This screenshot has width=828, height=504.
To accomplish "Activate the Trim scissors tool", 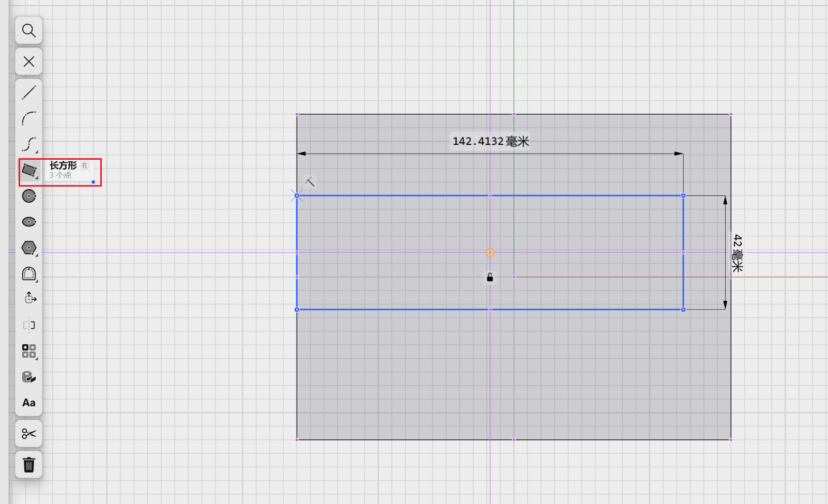I will tap(29, 434).
